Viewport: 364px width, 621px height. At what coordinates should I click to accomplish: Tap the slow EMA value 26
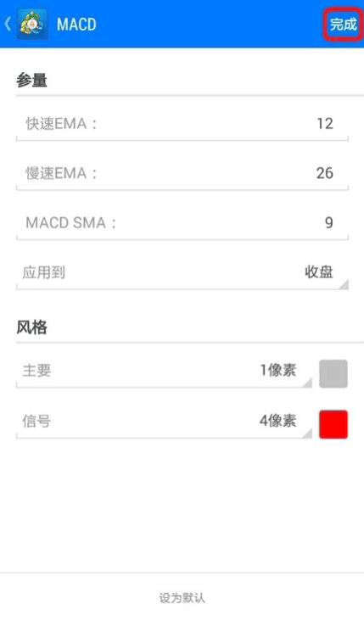[x=325, y=173]
